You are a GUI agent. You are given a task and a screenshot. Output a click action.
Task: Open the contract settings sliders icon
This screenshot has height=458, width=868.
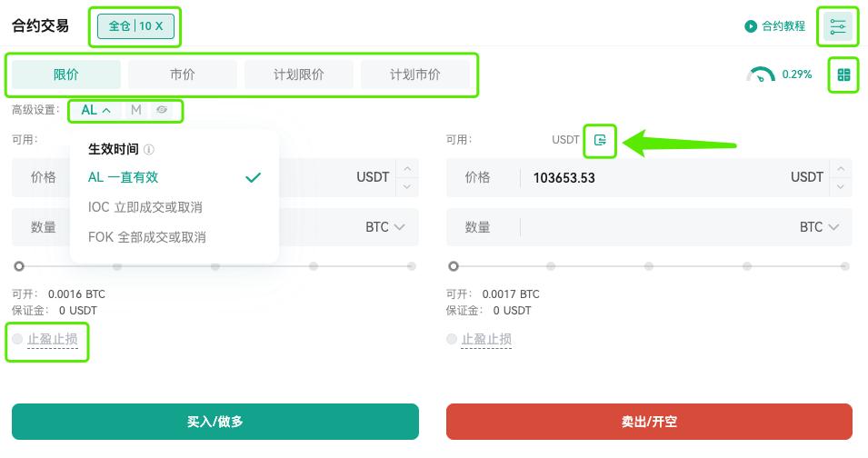(x=838, y=26)
